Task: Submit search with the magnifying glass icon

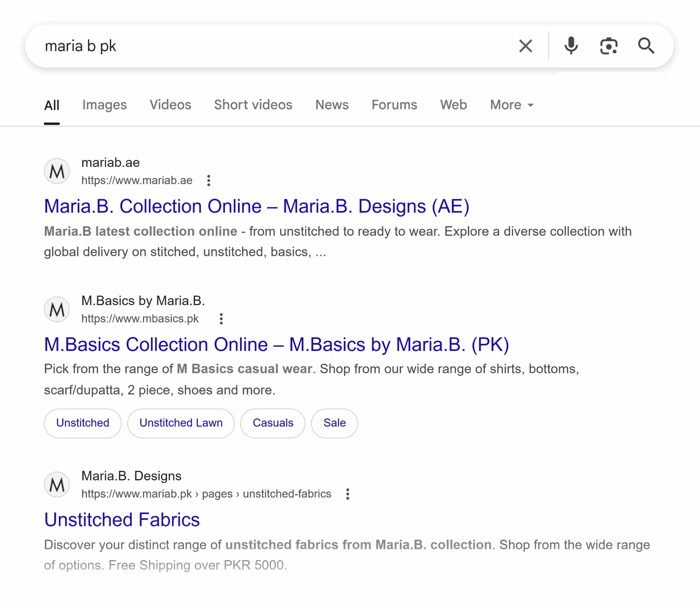Action: tap(646, 46)
